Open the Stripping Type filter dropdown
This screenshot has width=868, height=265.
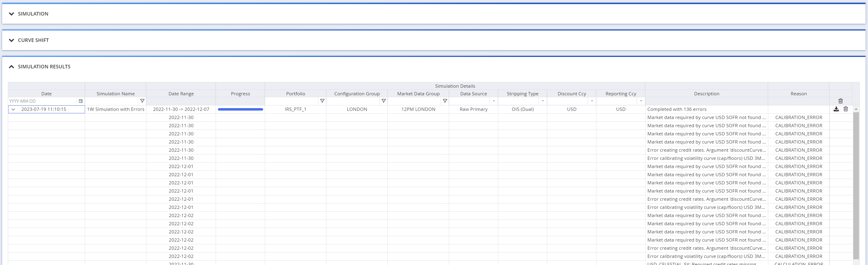click(542, 101)
